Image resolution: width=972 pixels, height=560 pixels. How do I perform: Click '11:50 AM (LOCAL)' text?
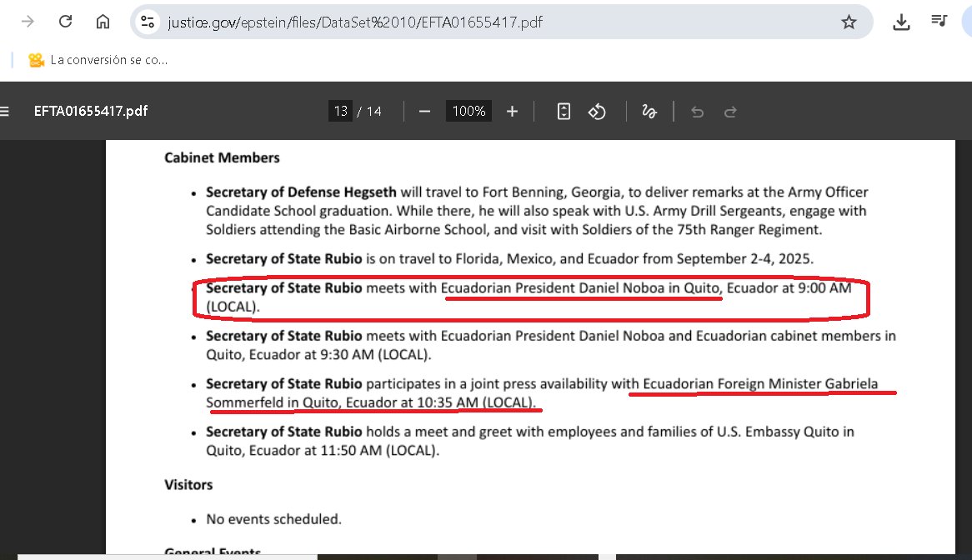tap(378, 450)
